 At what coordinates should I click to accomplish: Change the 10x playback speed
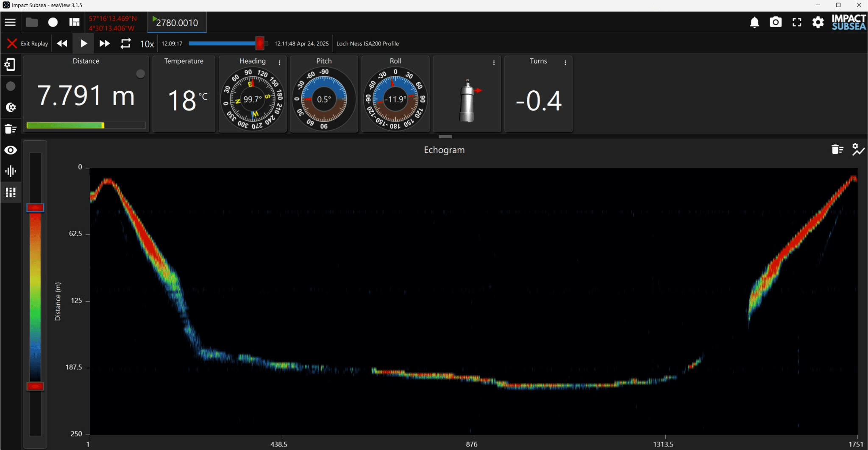[x=147, y=44]
